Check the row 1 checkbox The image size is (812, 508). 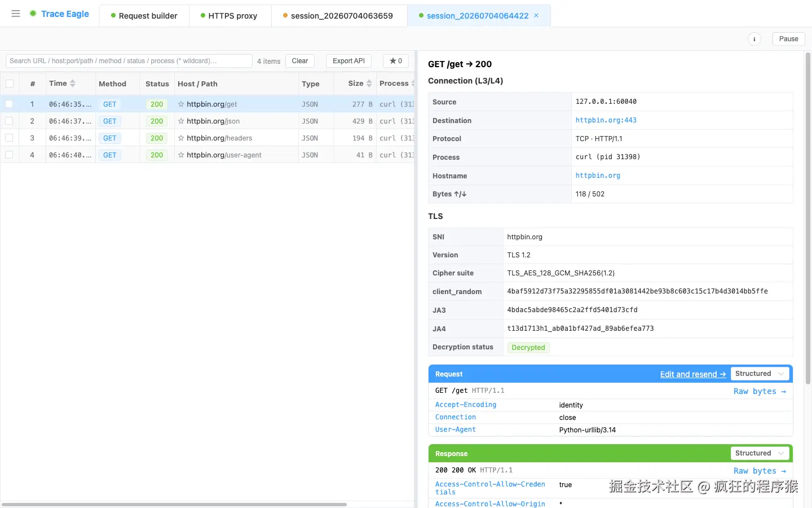(x=9, y=104)
